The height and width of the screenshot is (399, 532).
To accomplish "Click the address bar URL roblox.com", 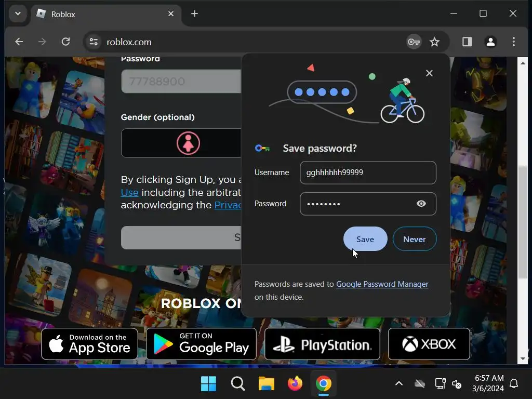I will 129,42.
